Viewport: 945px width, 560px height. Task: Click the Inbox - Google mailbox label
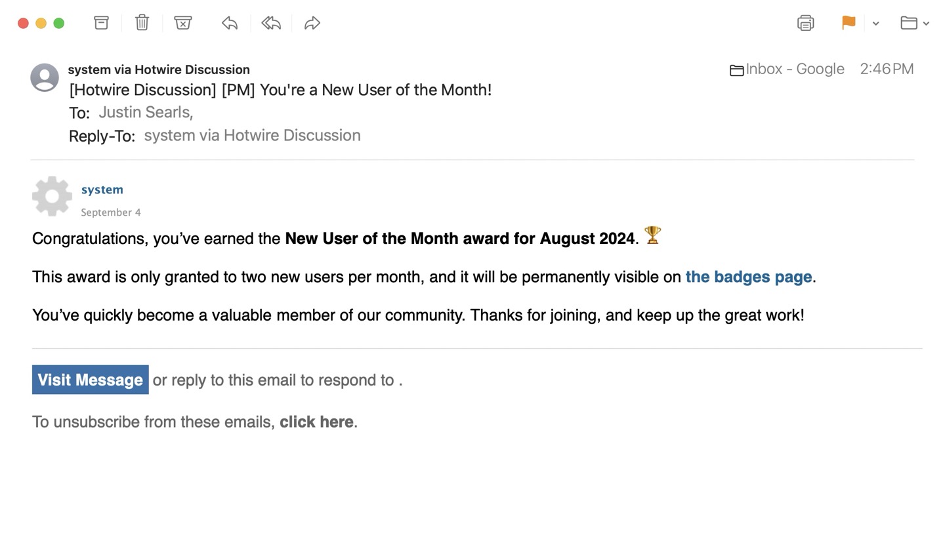tap(794, 69)
